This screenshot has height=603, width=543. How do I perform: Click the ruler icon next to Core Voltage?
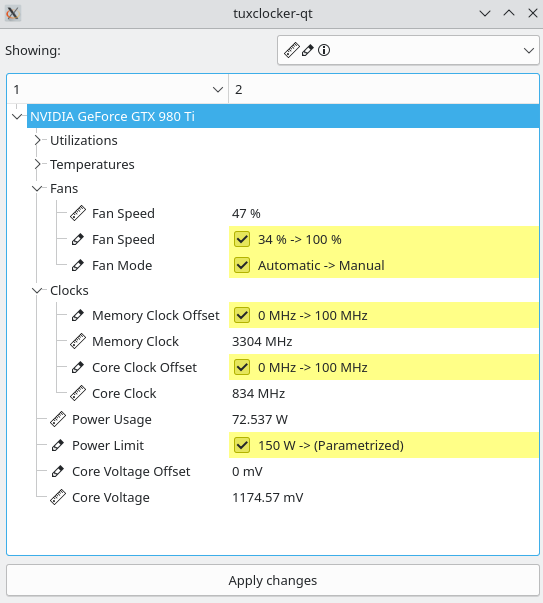click(x=58, y=498)
